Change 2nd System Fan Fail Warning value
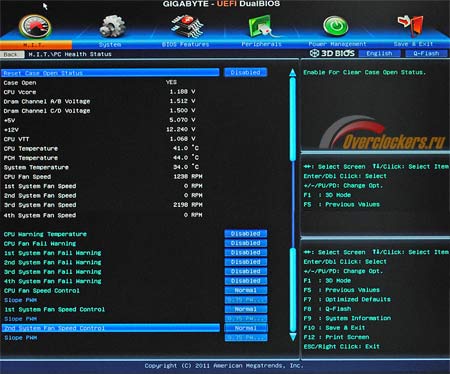Image resolution: width=450 pixels, height=374 pixels. (245, 262)
